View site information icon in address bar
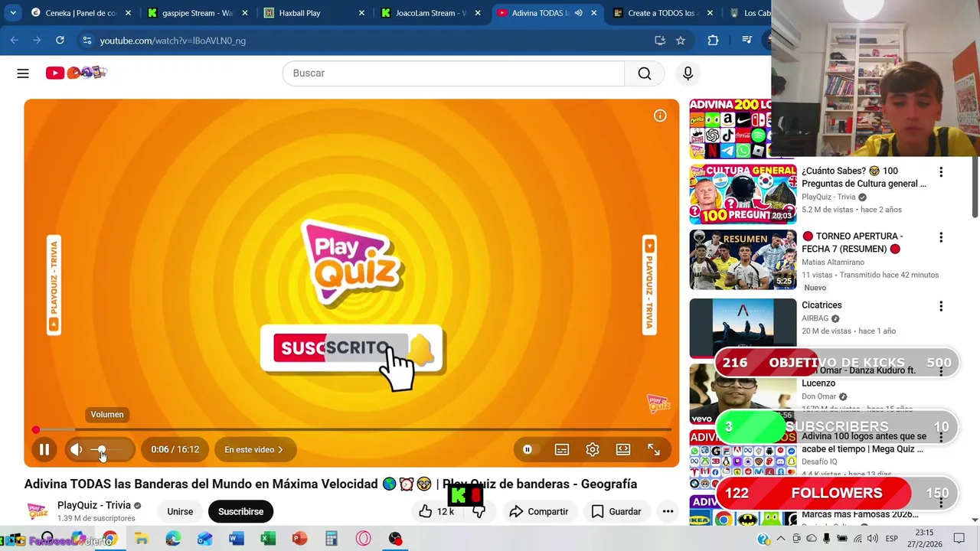980x551 pixels. coord(87,41)
